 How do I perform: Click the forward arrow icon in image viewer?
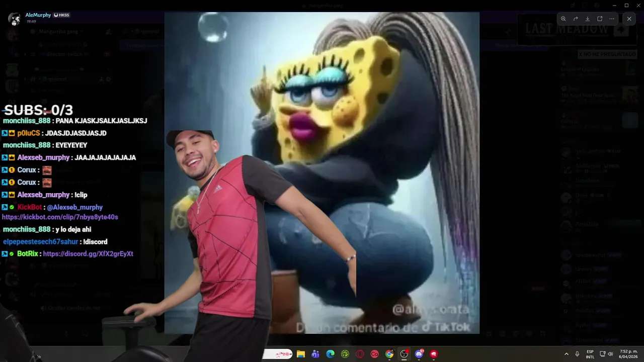point(576,19)
